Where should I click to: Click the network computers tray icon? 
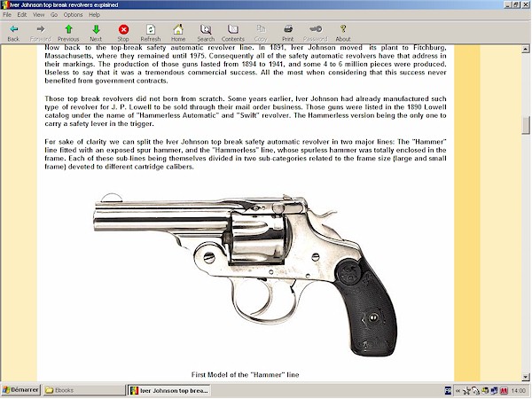(495, 391)
